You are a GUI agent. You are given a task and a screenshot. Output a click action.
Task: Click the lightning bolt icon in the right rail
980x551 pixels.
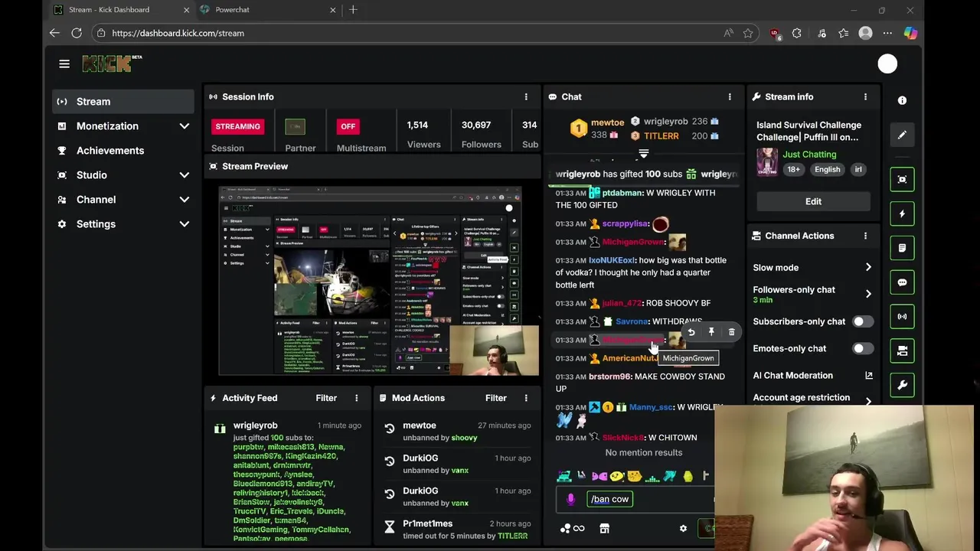tap(902, 214)
